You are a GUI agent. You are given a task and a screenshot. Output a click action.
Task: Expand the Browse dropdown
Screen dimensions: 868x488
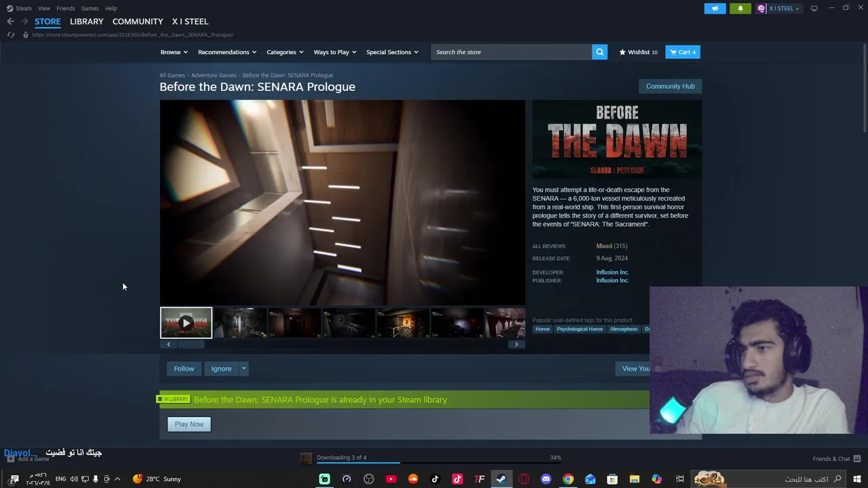174,52
